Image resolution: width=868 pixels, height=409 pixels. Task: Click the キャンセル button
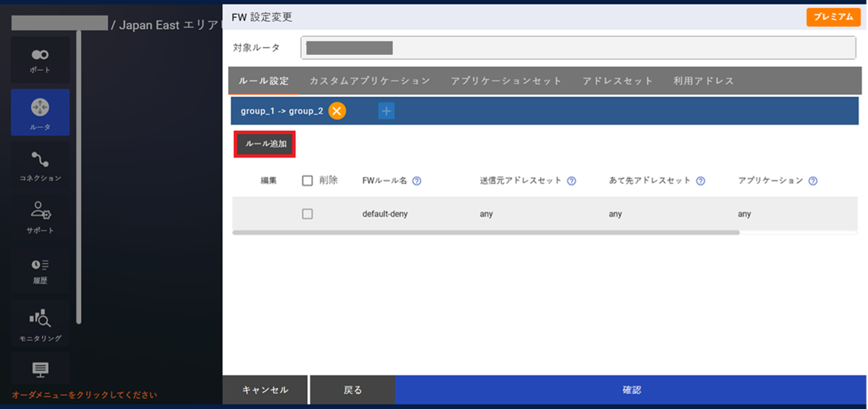point(265,390)
